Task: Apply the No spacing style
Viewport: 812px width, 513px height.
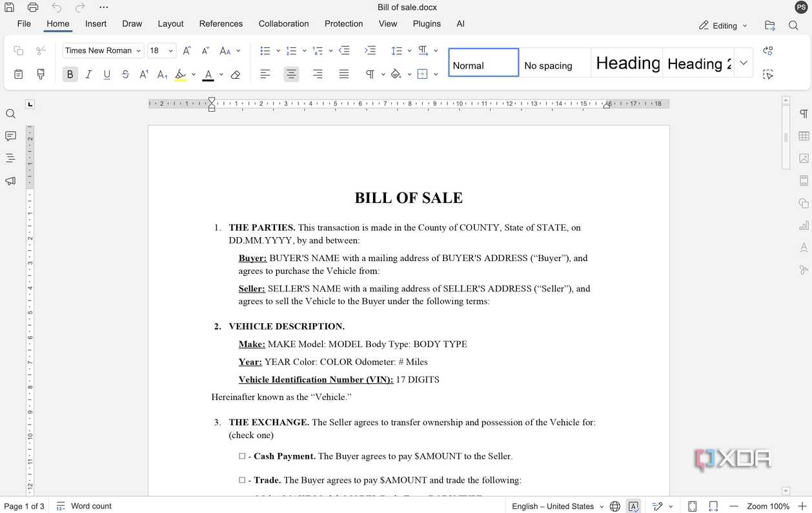Action: coord(555,63)
